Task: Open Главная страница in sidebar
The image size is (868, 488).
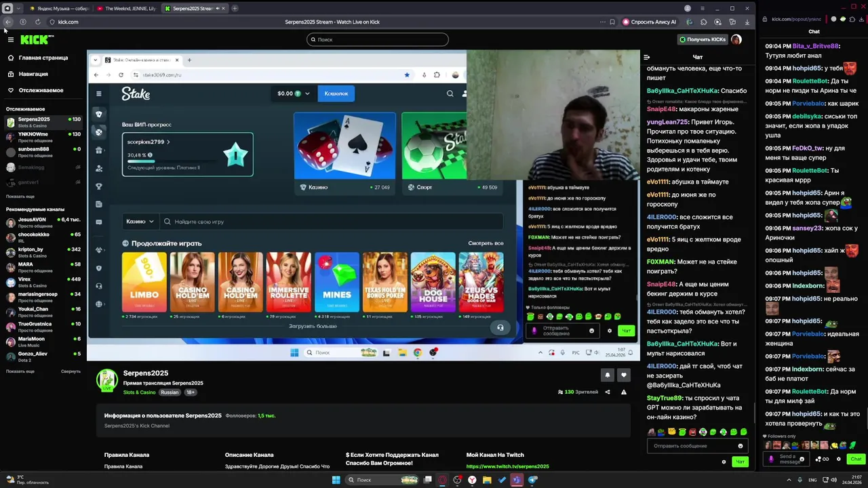Action: [x=43, y=58]
